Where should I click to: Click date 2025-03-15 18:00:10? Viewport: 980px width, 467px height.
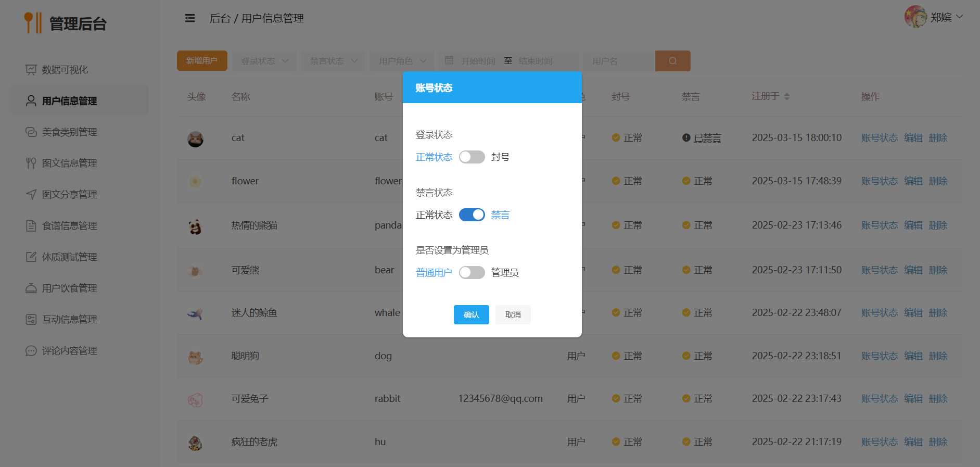point(797,138)
